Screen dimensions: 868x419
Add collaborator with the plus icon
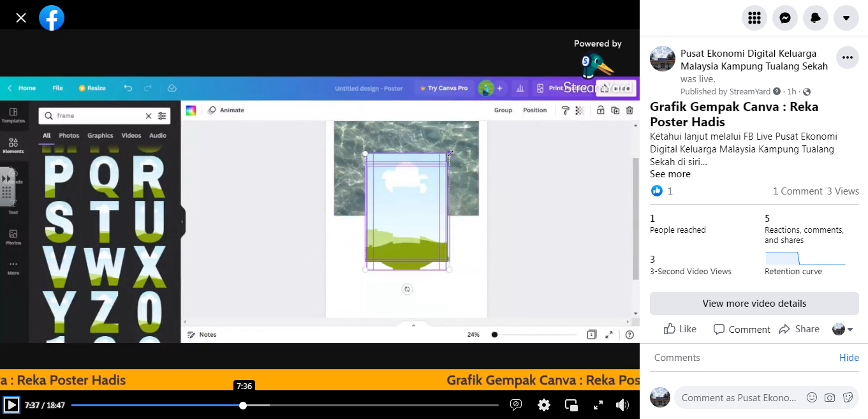[x=500, y=88]
